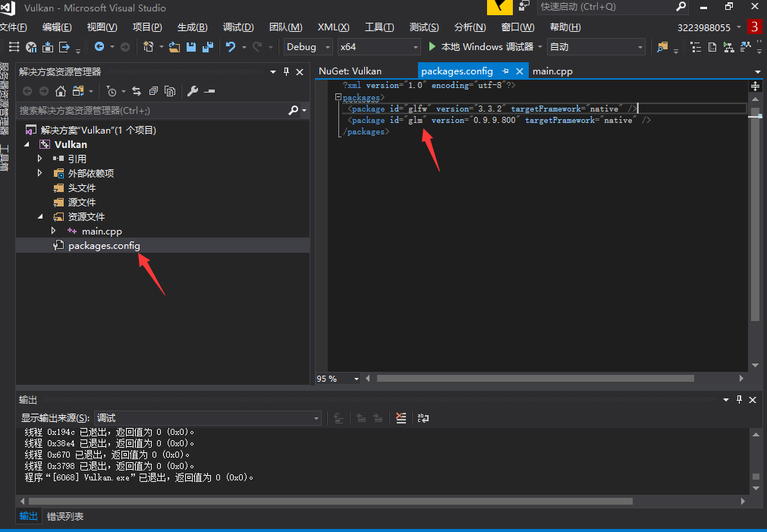Pin the Solution Explorer panel with pushpin
The width and height of the screenshot is (767, 532).
(287, 71)
